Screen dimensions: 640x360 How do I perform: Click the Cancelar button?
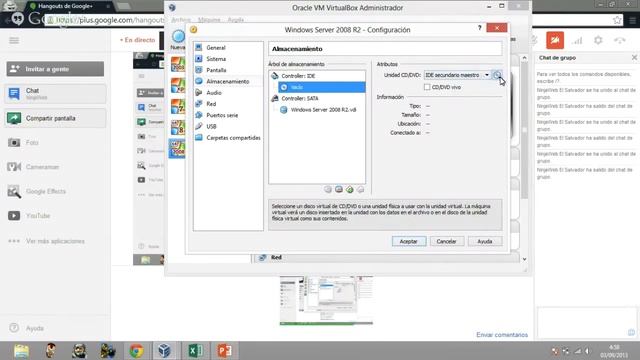pyautogui.click(x=447, y=241)
